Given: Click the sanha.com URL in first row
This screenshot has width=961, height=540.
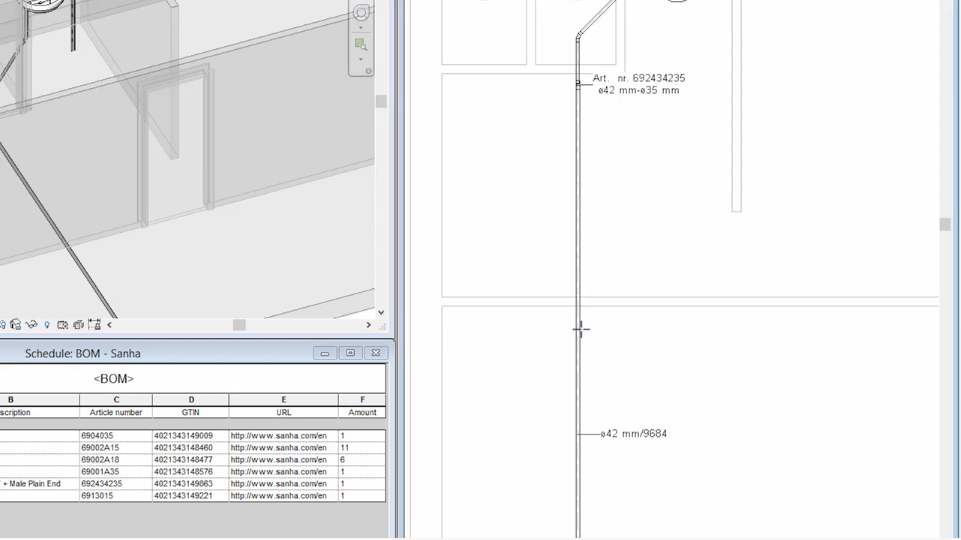Looking at the screenshot, I should [x=278, y=436].
